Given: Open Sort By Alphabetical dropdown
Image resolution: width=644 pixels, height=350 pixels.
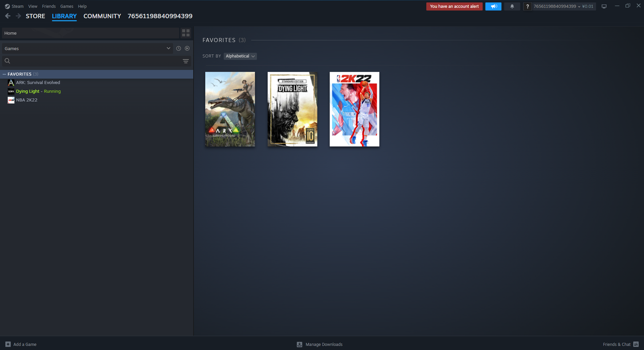Looking at the screenshot, I should [240, 56].
